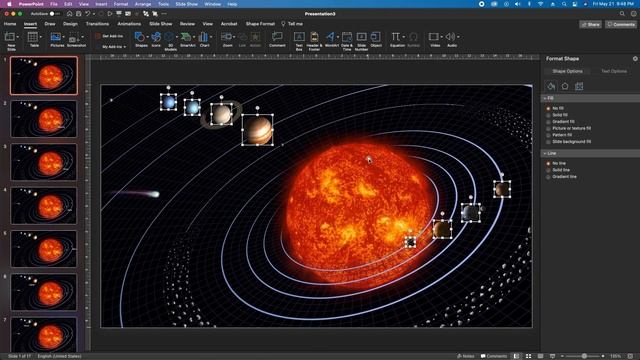640x360 pixels.
Task: Click the Audio icon
Action: (x=450, y=37)
